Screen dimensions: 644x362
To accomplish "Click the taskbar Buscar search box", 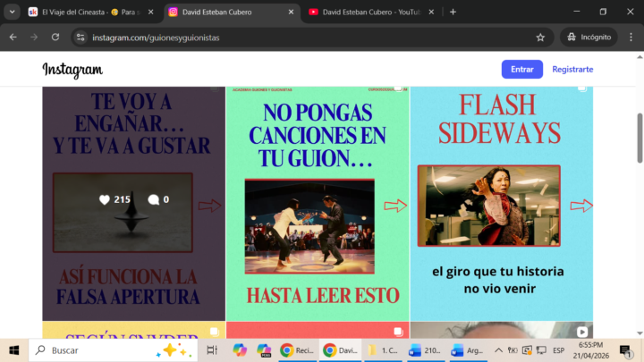I will (x=113, y=350).
